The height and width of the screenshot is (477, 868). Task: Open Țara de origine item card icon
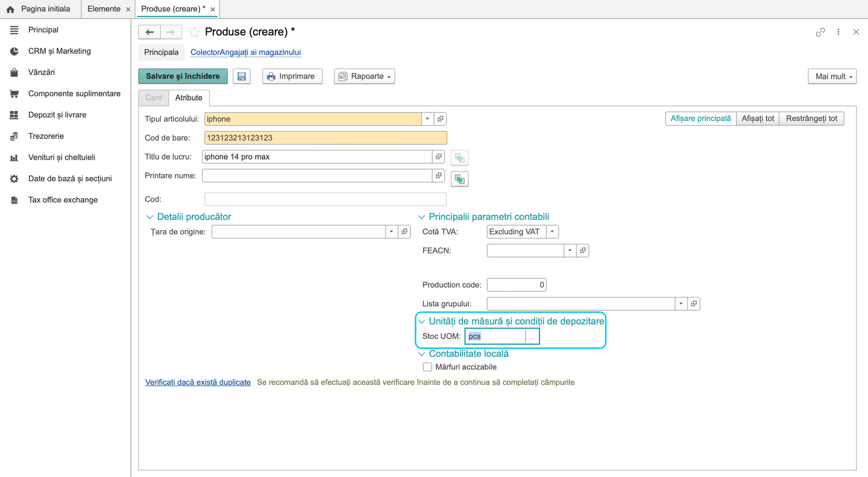pos(404,232)
